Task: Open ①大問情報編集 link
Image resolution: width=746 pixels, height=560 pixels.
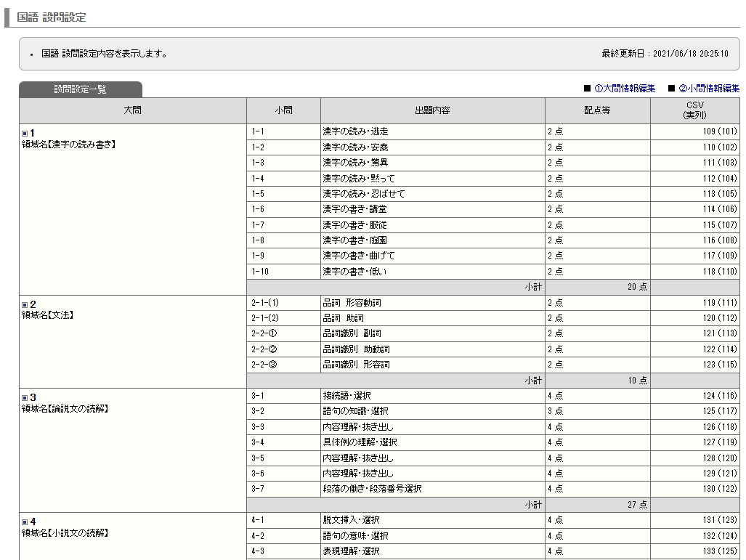Action: 625,89
